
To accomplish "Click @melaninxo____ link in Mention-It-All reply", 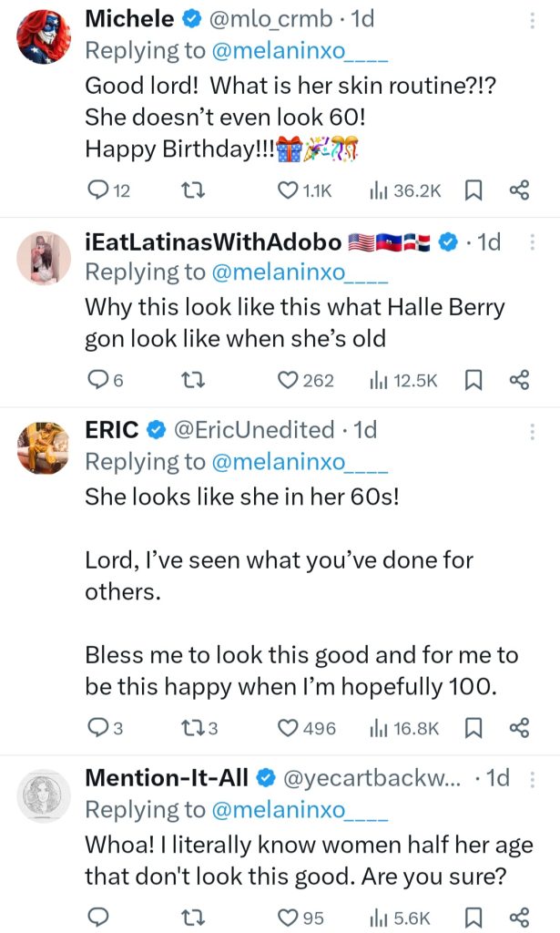I will 300,810.
